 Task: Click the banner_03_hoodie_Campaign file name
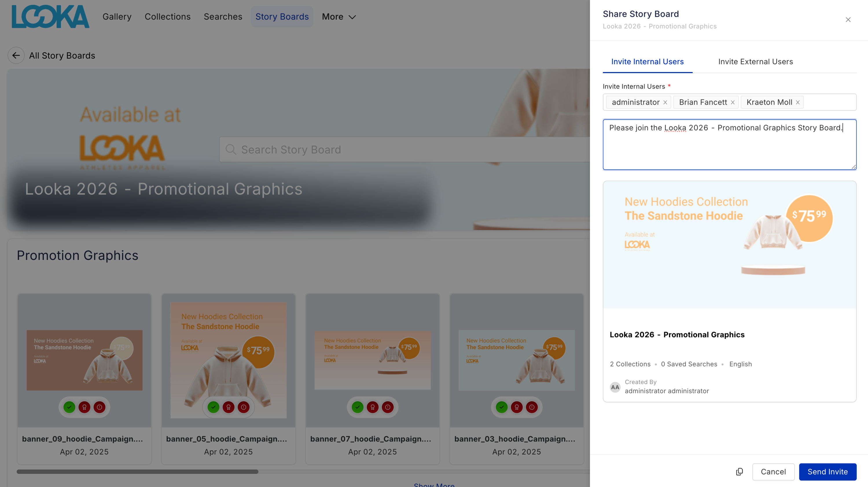coord(515,439)
